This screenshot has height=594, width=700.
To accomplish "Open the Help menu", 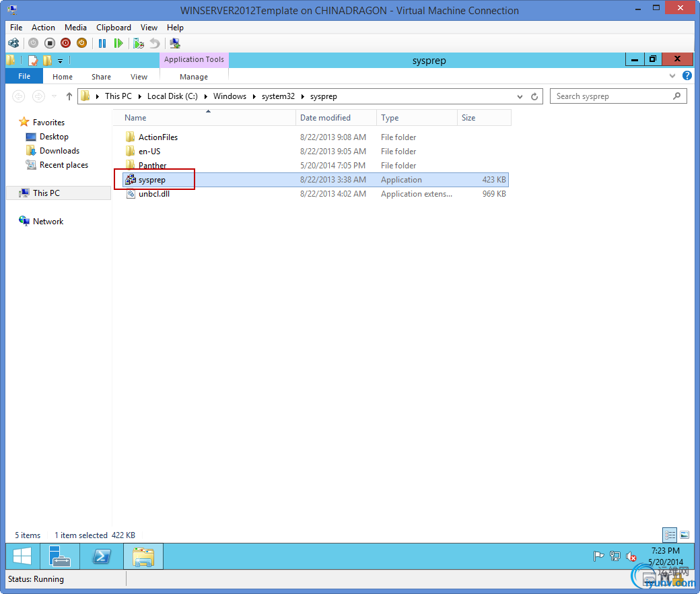I will pos(175,27).
